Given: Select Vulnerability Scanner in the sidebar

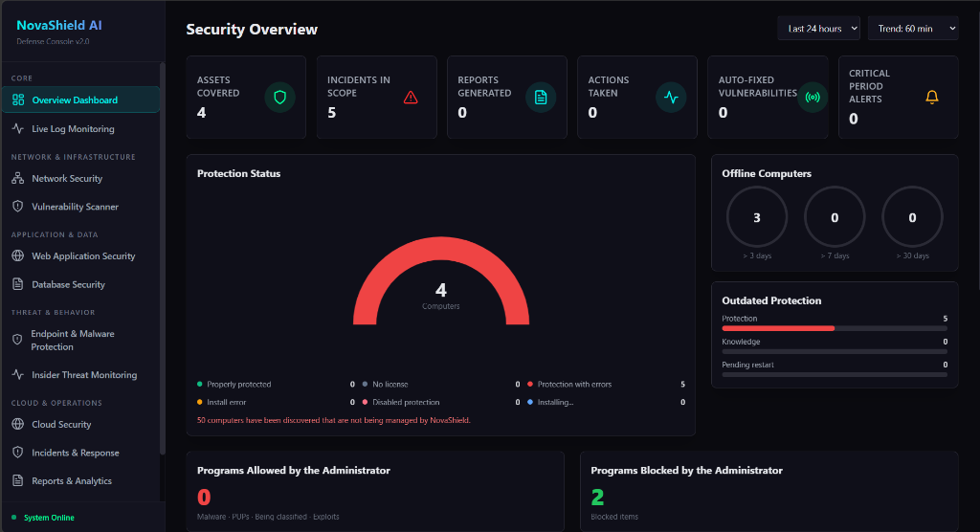Looking at the screenshot, I should click(80, 207).
